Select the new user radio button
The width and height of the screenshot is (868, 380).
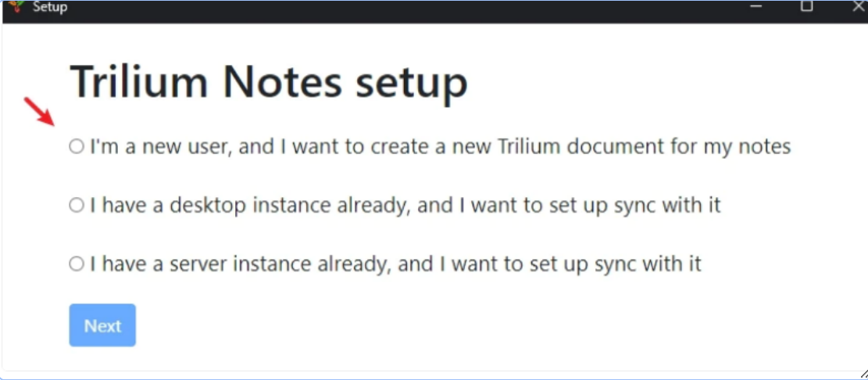76,146
